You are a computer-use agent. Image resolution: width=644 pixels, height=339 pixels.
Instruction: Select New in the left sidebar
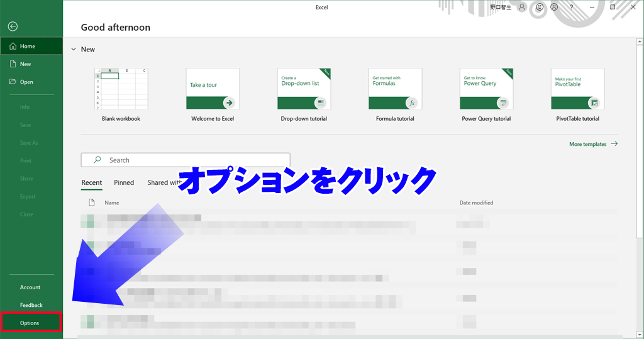pyautogui.click(x=31, y=64)
